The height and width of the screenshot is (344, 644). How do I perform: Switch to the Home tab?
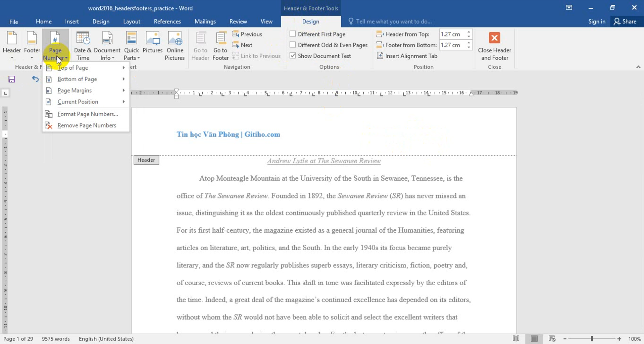(x=44, y=21)
